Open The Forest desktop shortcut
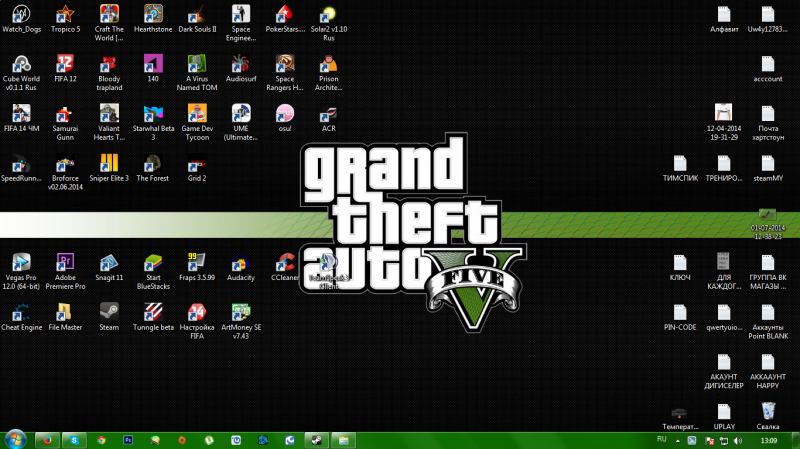 tap(153, 167)
